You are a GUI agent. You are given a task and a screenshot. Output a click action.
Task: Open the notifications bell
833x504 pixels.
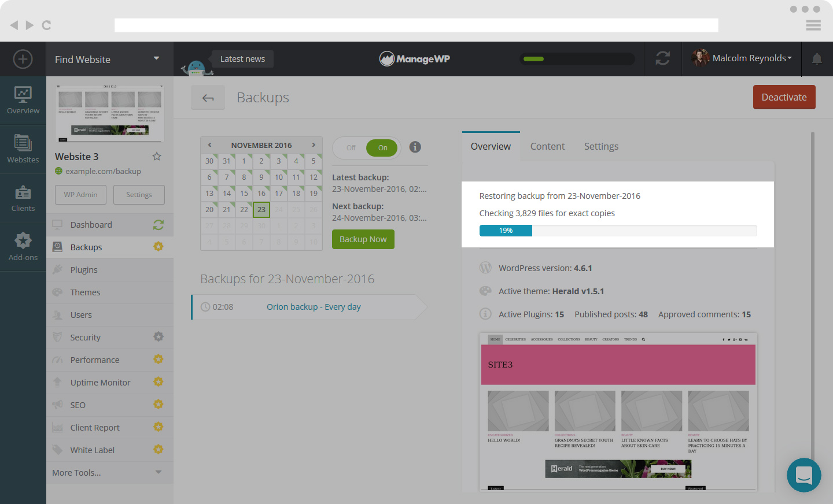[817, 59]
